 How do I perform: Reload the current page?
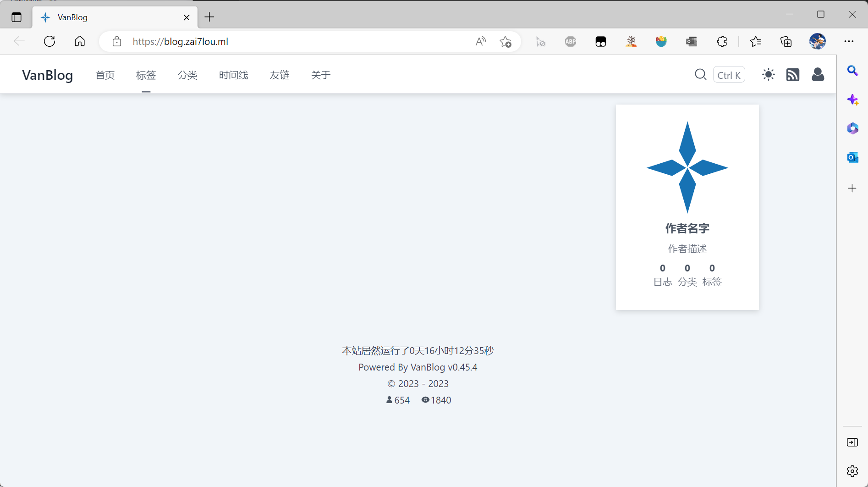pyautogui.click(x=49, y=41)
